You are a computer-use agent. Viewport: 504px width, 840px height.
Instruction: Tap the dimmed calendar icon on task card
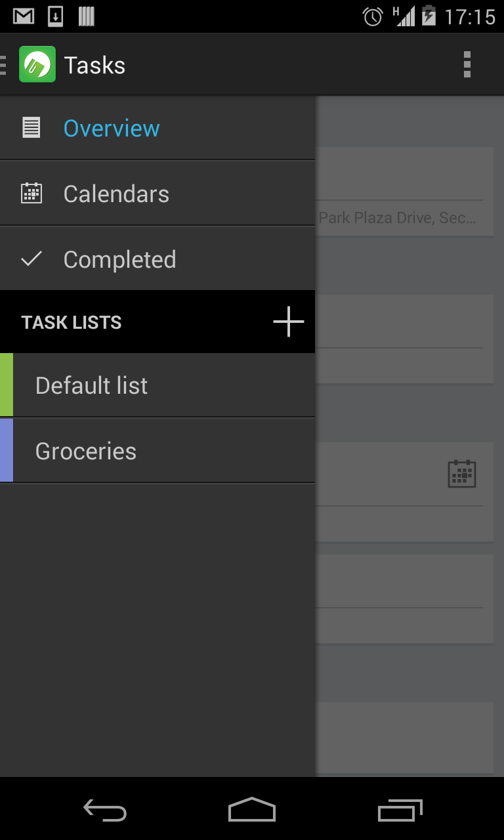click(461, 473)
